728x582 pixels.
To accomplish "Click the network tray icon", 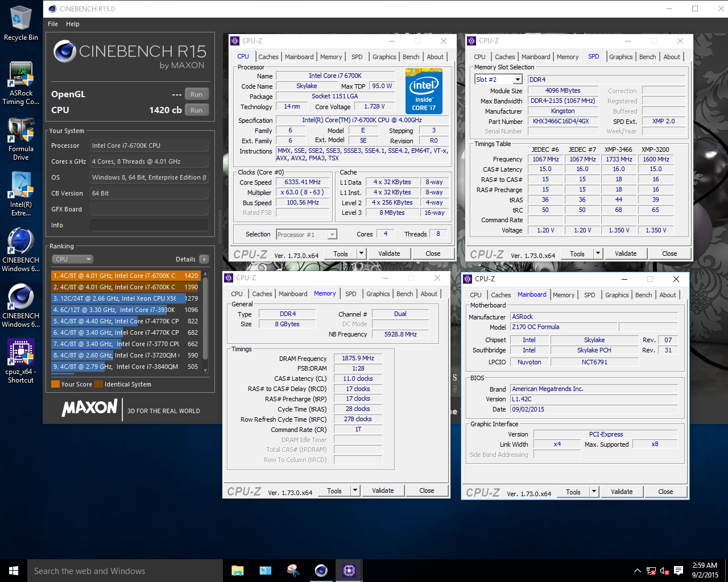I will pos(651,571).
